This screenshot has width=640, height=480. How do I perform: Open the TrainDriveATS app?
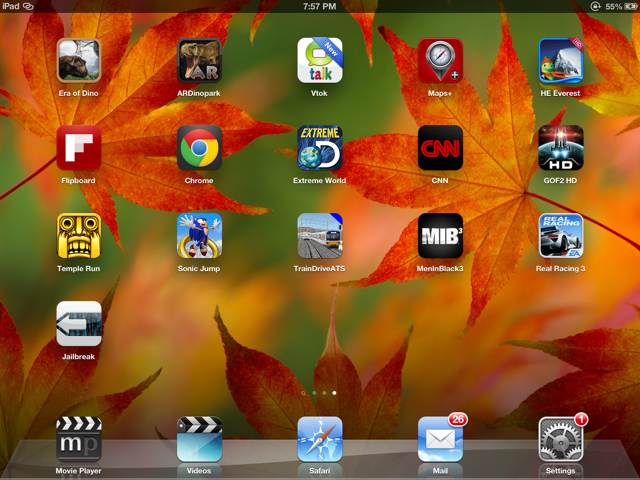319,236
